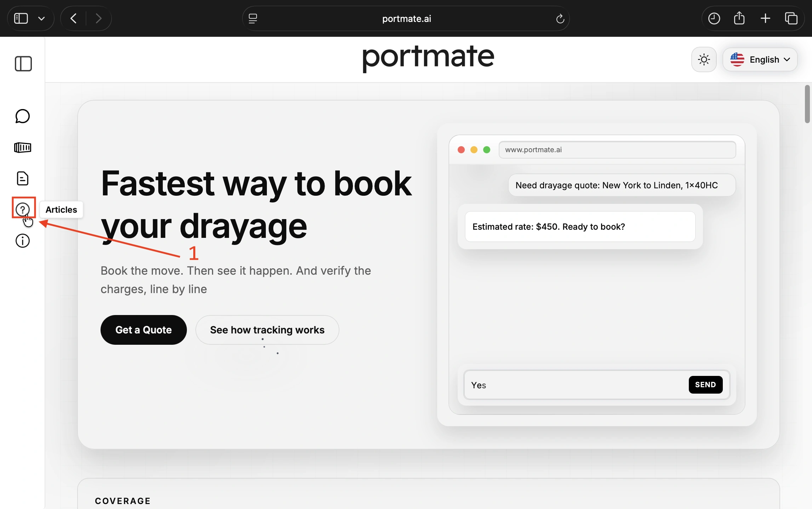Focus the portmate.ai address bar
Image resolution: width=812 pixels, height=509 pixels.
(406, 18)
